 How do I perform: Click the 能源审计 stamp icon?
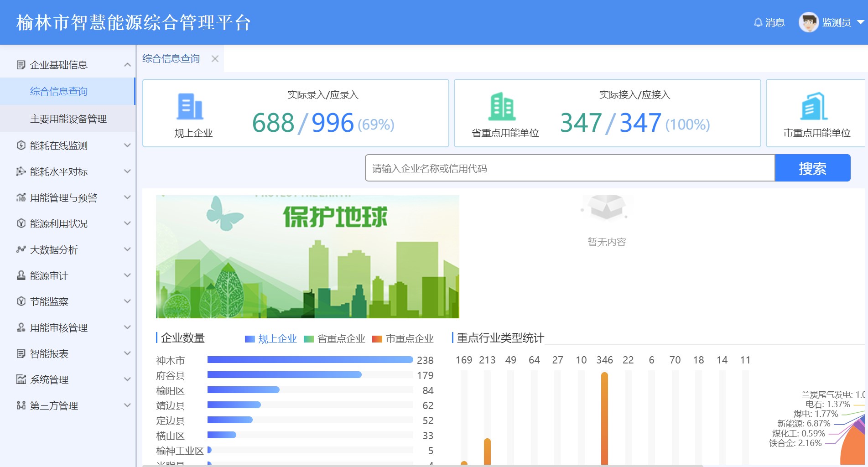[x=21, y=275]
